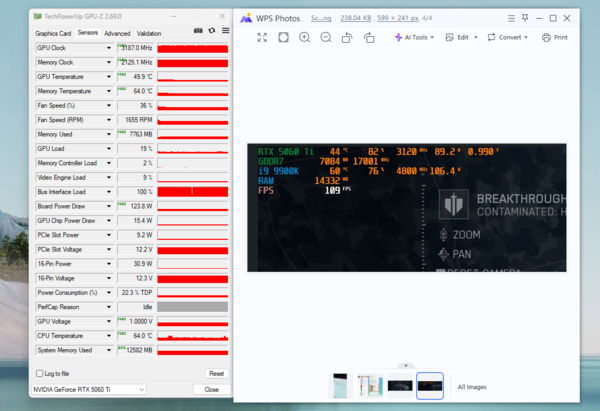This screenshot has height=411, width=600.
Task: Enable the Log to file checkbox
Action: [39, 373]
